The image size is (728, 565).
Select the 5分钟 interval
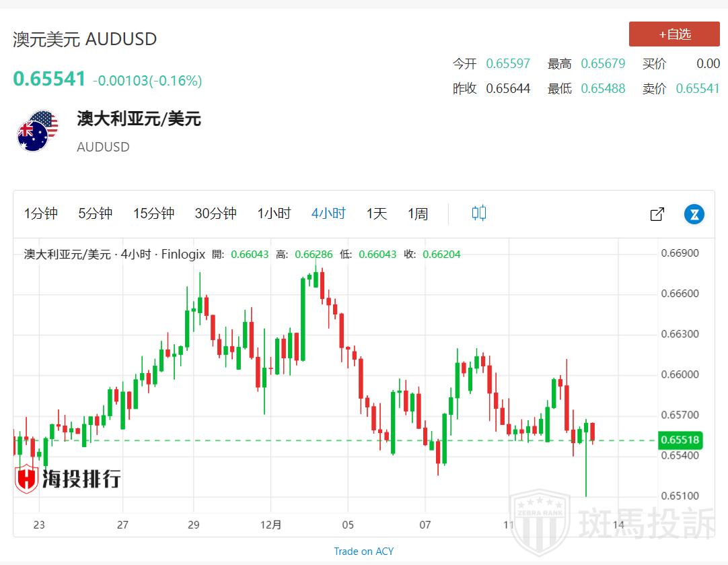95,213
